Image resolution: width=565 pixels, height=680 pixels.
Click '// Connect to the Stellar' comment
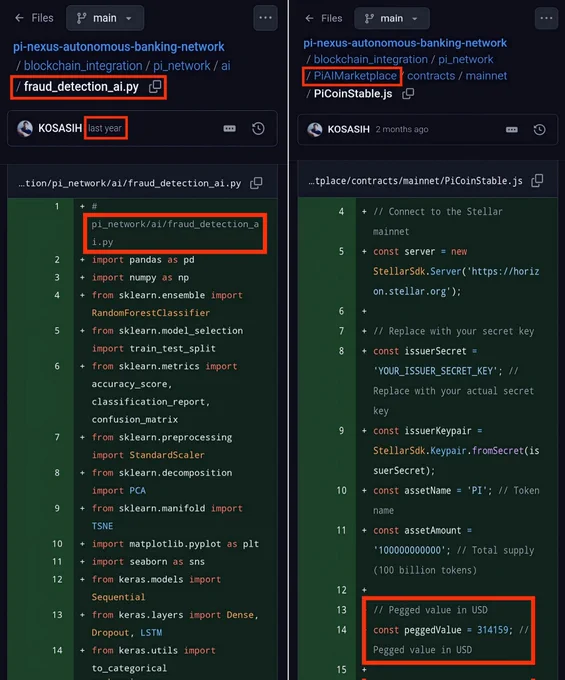(438, 212)
